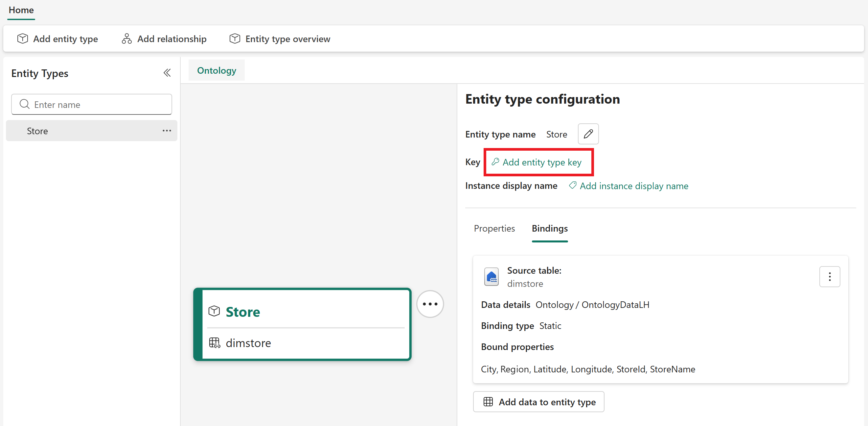The height and width of the screenshot is (426, 868).
Task: Open the Bindings tab
Action: 550,228
